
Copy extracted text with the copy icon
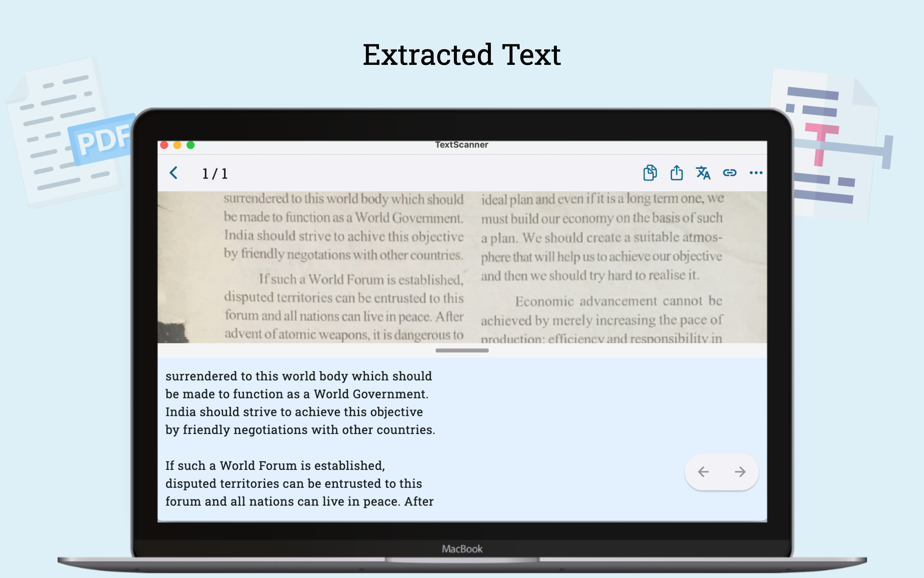[650, 173]
